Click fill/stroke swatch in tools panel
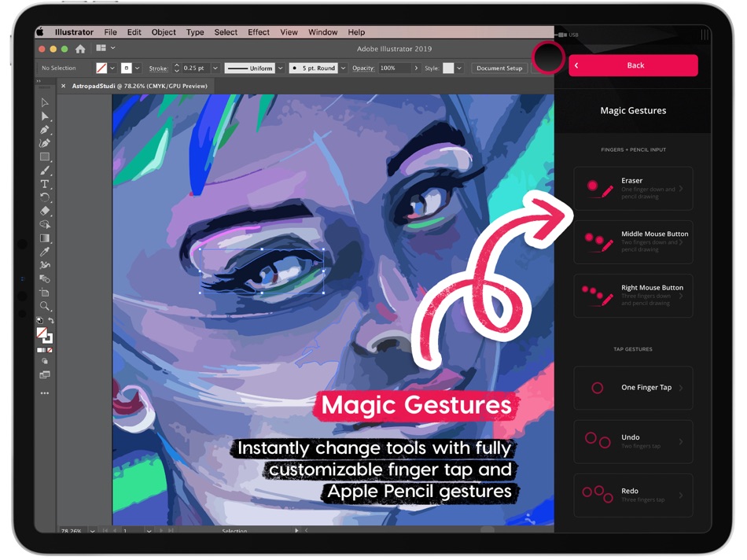This screenshot has height=560, width=747. 45,336
